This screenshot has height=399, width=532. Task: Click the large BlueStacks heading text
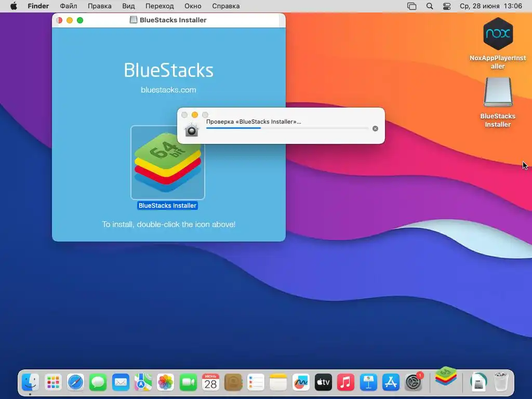click(x=169, y=70)
